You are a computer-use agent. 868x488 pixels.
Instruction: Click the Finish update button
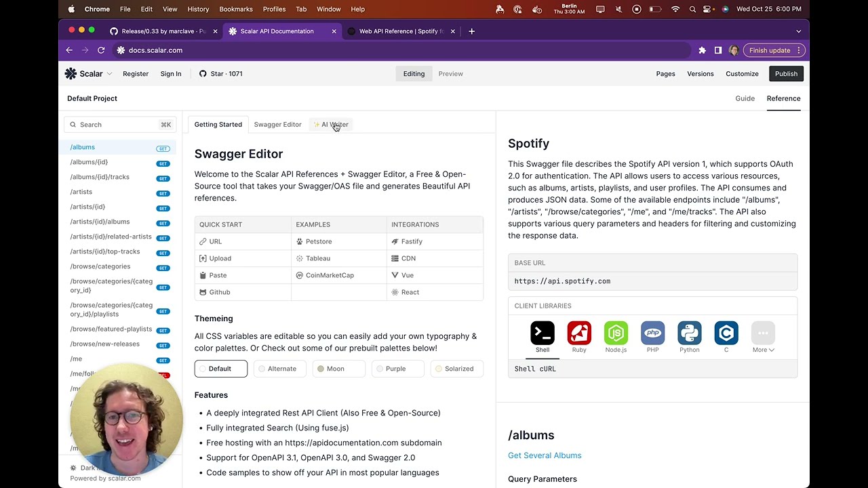pyautogui.click(x=774, y=50)
